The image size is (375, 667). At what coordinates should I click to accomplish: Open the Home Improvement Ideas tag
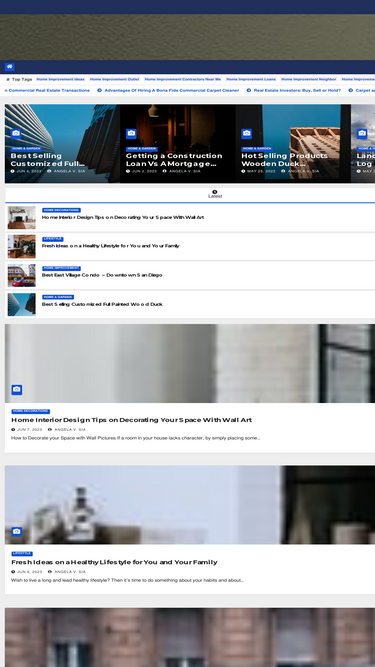(x=60, y=79)
